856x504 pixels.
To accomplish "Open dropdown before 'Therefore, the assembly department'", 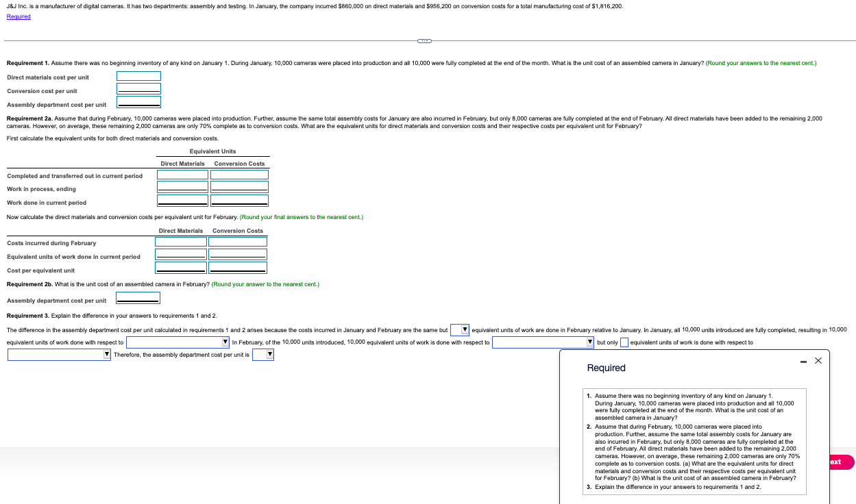I will [59, 355].
